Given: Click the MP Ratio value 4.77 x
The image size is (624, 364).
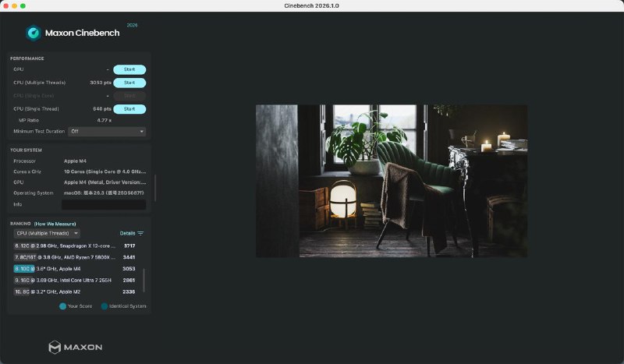Looking at the screenshot, I should [105, 120].
